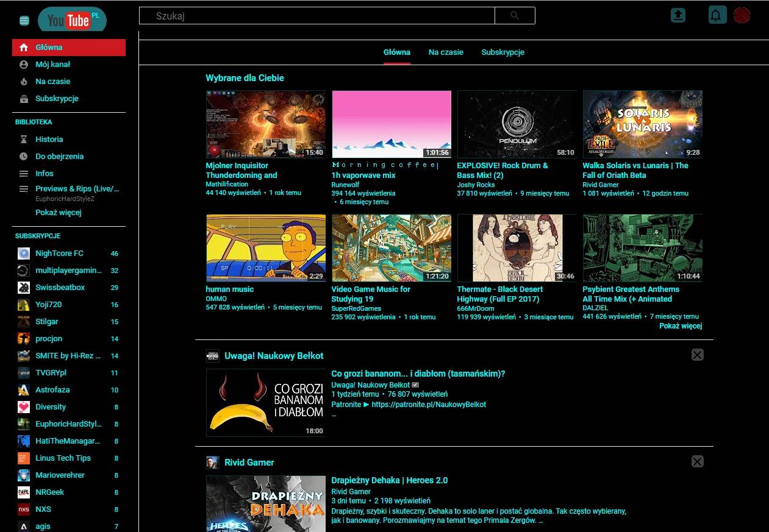This screenshot has width=769, height=532.
Task: Open the hamburger guide menu icon
Action: (x=24, y=21)
